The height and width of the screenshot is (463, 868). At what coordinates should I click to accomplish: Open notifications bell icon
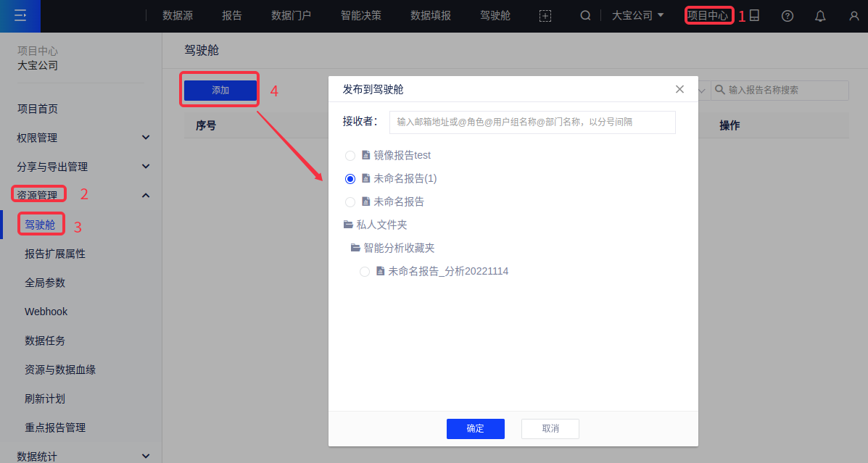click(x=820, y=16)
